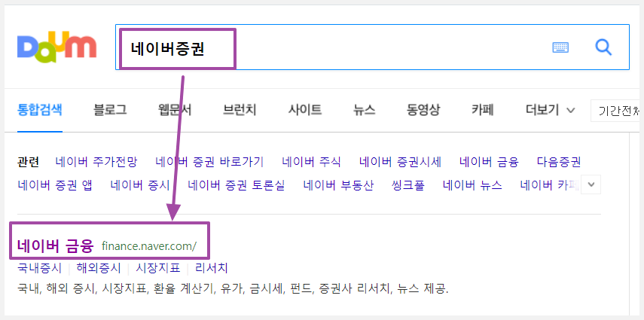The height and width of the screenshot is (320, 644).
Task: Click related search 네이버 뉴스
Action: [x=472, y=185]
